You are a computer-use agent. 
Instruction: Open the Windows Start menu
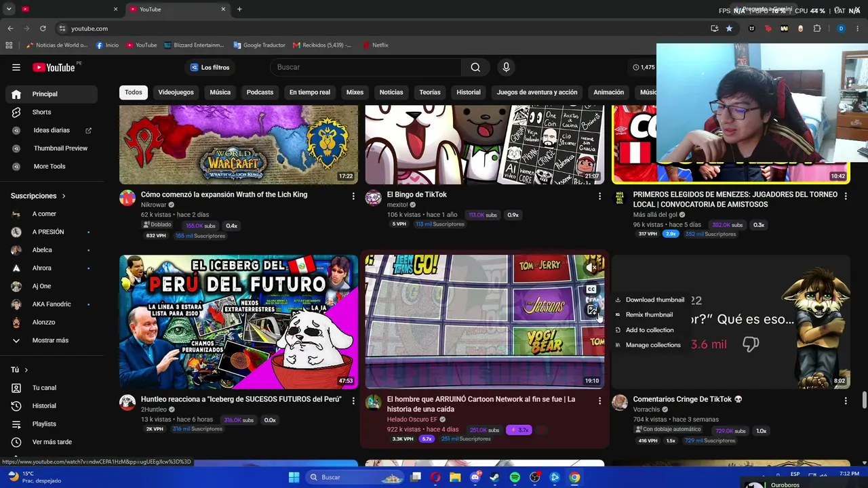coord(294,477)
